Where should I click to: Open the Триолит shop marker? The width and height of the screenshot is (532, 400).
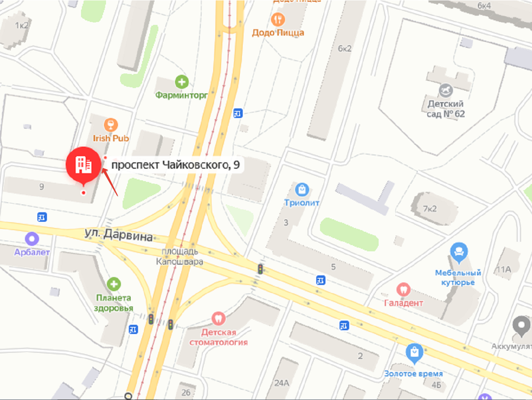(x=302, y=189)
